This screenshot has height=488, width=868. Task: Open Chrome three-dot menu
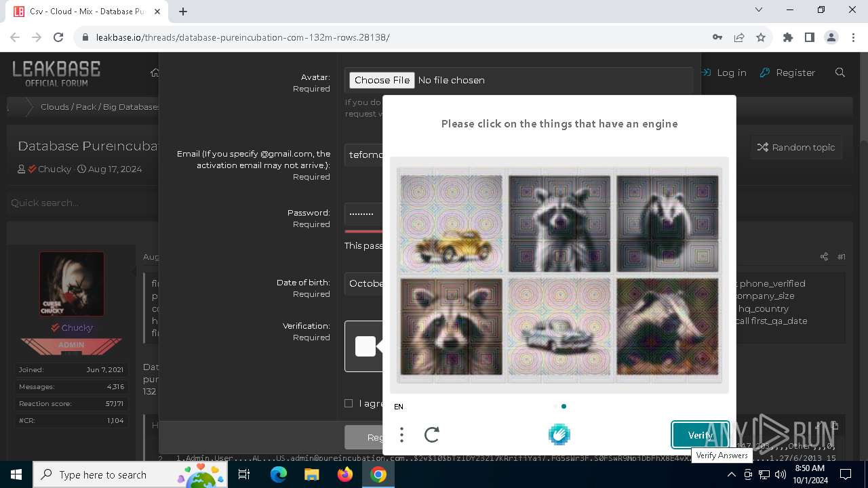[x=853, y=37]
